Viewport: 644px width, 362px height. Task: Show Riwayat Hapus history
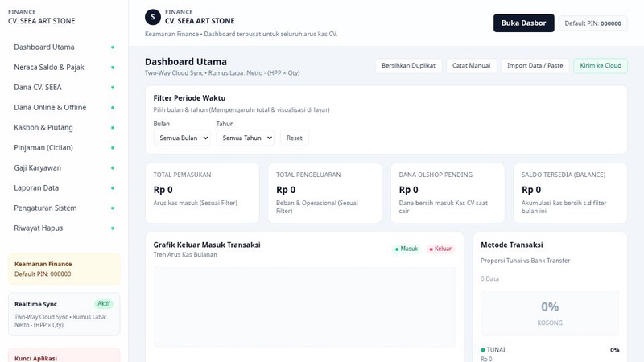click(64, 228)
